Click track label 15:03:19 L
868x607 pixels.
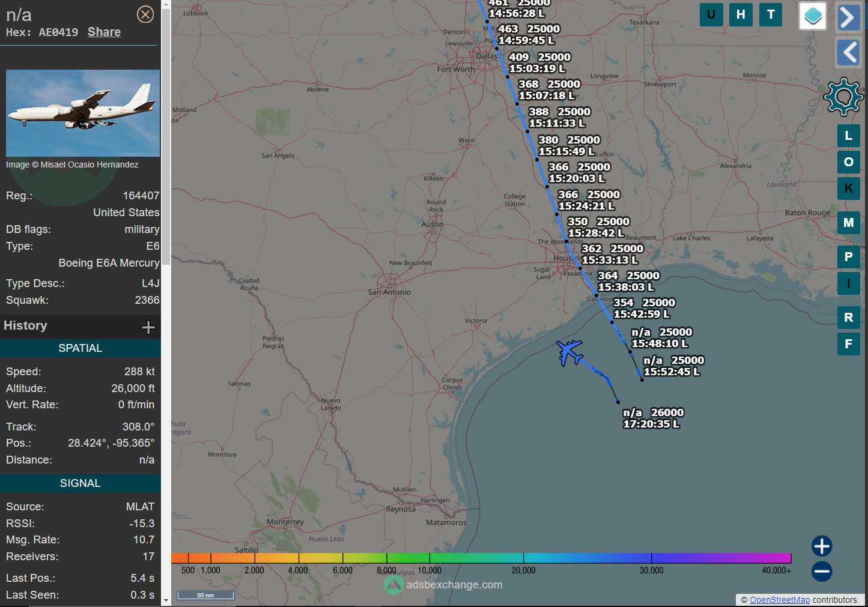coord(537,68)
